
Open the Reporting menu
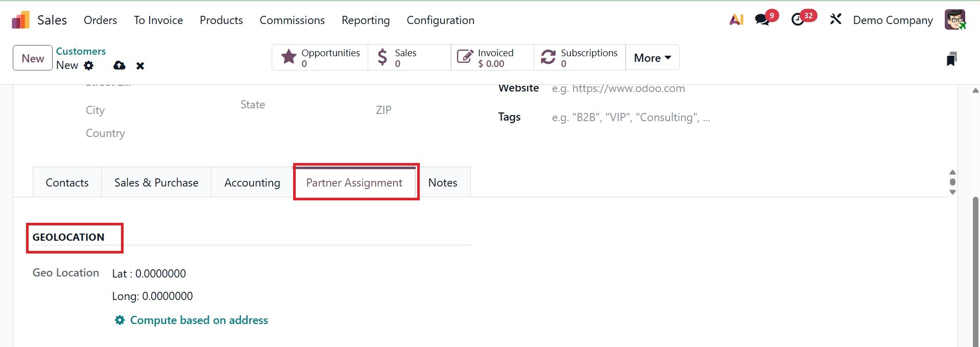click(366, 20)
